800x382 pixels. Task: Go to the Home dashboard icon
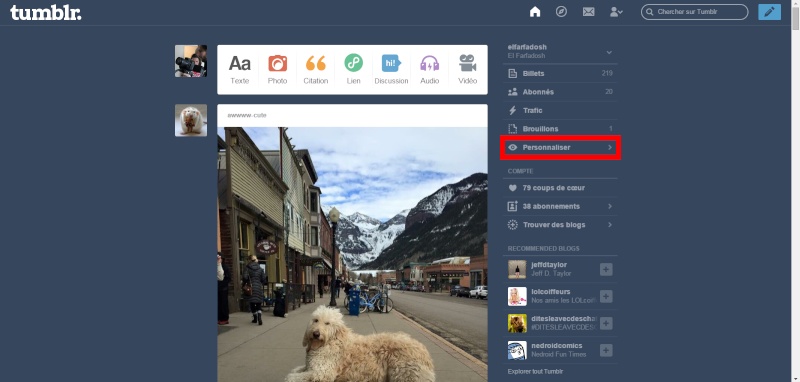535,12
